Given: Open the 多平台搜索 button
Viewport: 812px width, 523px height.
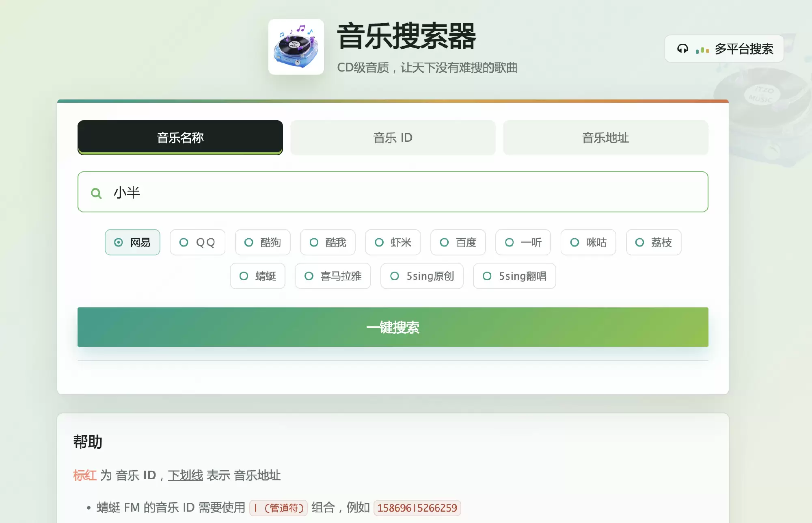Looking at the screenshot, I should click(x=724, y=49).
